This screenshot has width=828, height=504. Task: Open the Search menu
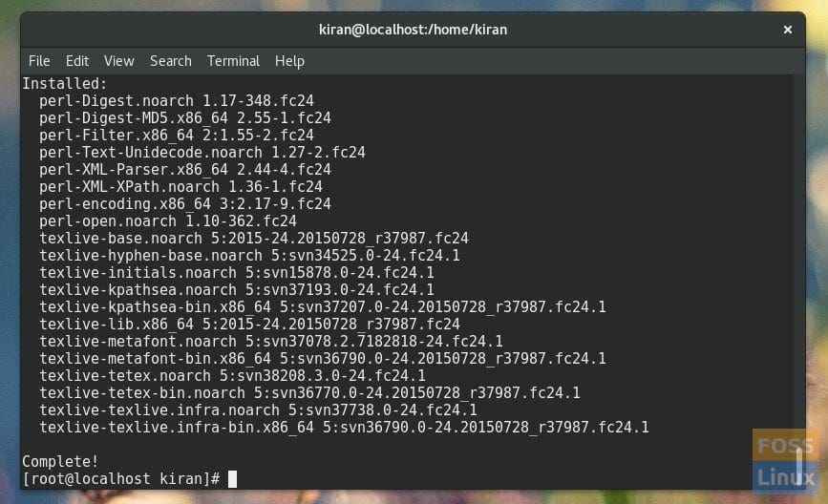click(171, 61)
